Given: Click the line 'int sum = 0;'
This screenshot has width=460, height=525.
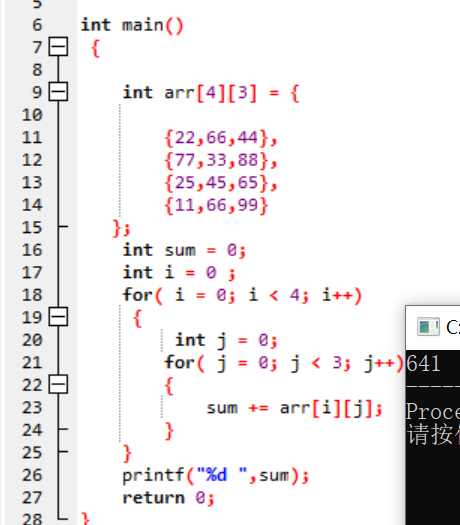Looking at the screenshot, I should [x=184, y=250].
